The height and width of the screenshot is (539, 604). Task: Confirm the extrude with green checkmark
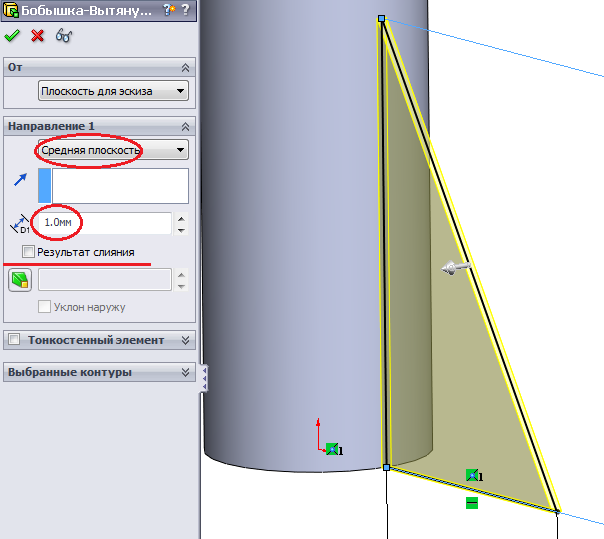click(12, 36)
